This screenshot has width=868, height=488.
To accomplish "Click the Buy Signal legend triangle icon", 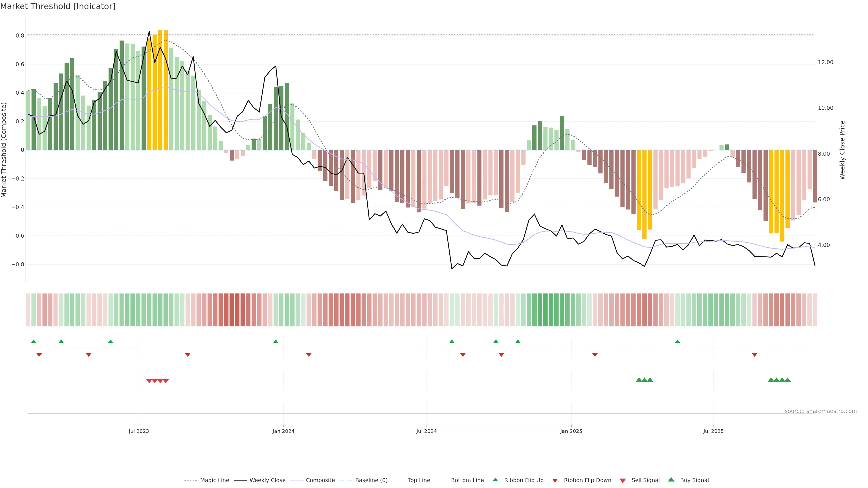I will click(x=671, y=480).
